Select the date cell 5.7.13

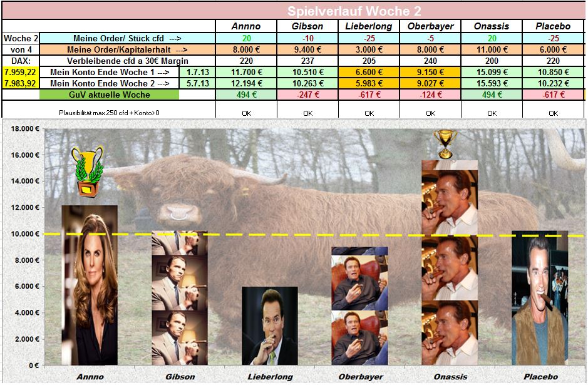pos(198,83)
